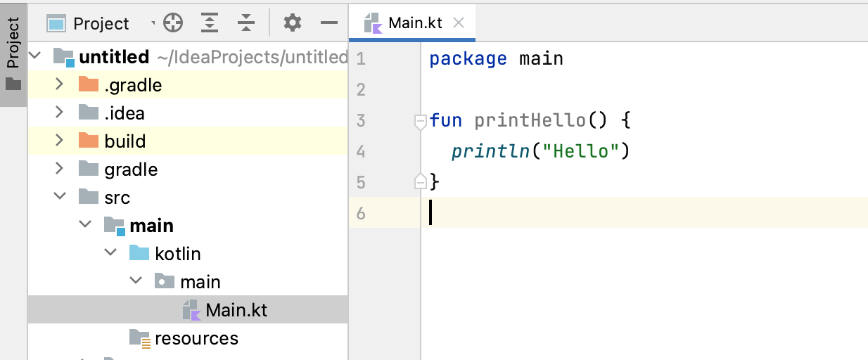Expand the build folder
Screen dimensions: 868x360
tap(60, 141)
